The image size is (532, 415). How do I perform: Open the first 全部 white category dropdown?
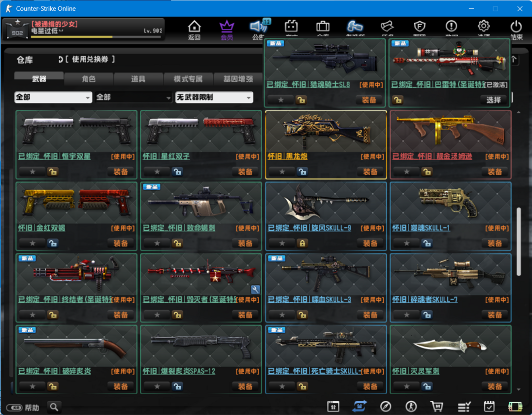pos(53,97)
